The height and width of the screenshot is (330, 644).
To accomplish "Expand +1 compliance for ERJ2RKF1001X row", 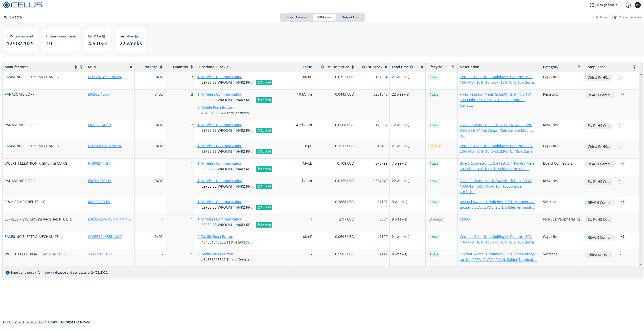I will [x=620, y=181].
